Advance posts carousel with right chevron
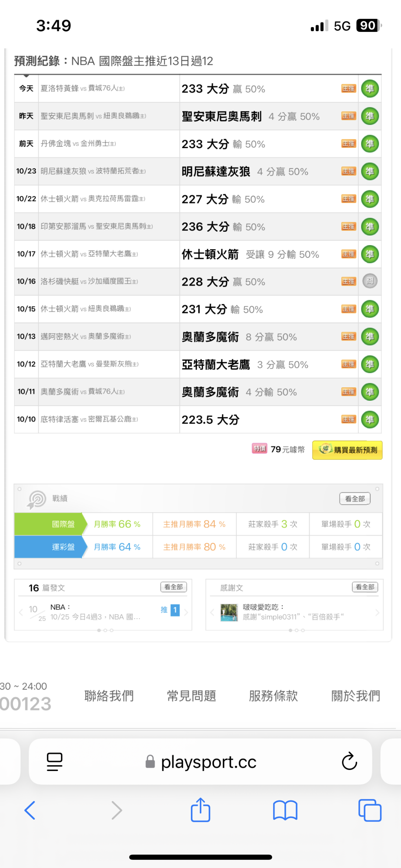 pos(186,612)
